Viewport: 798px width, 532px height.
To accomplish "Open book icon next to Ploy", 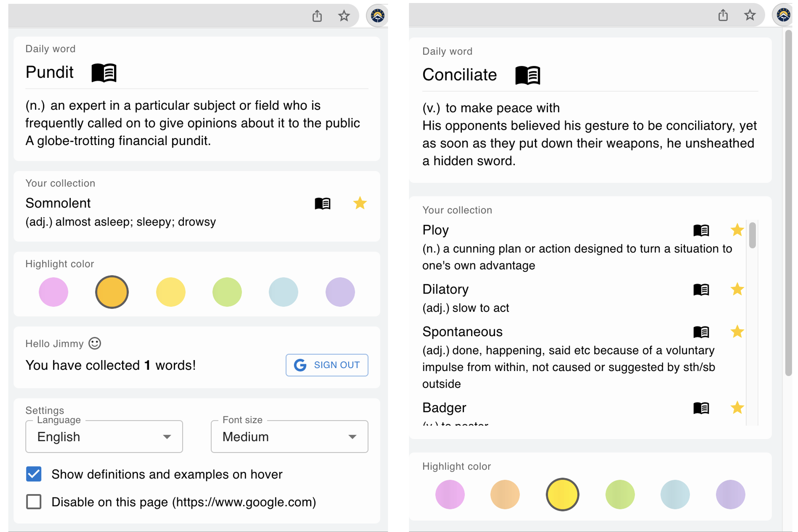I will tap(701, 230).
